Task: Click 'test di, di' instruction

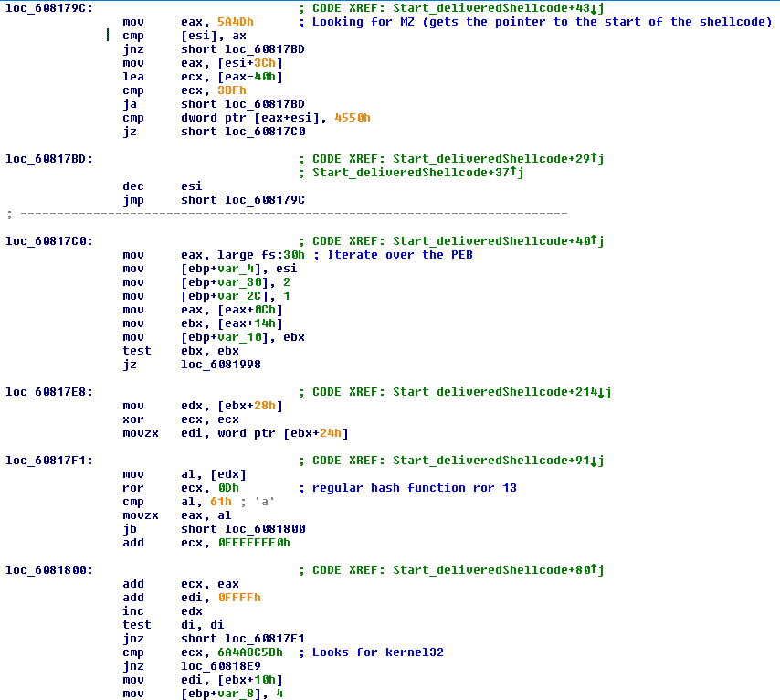Action: (174, 625)
